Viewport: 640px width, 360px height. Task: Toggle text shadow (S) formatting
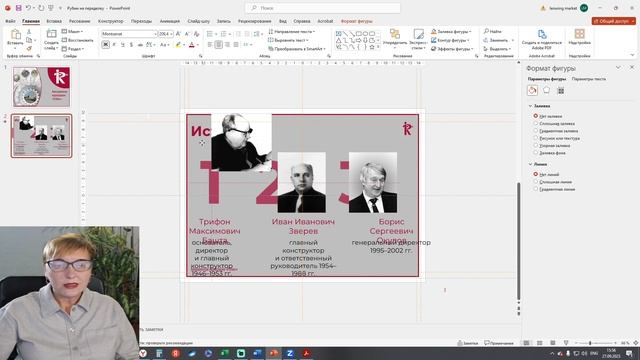click(x=131, y=44)
